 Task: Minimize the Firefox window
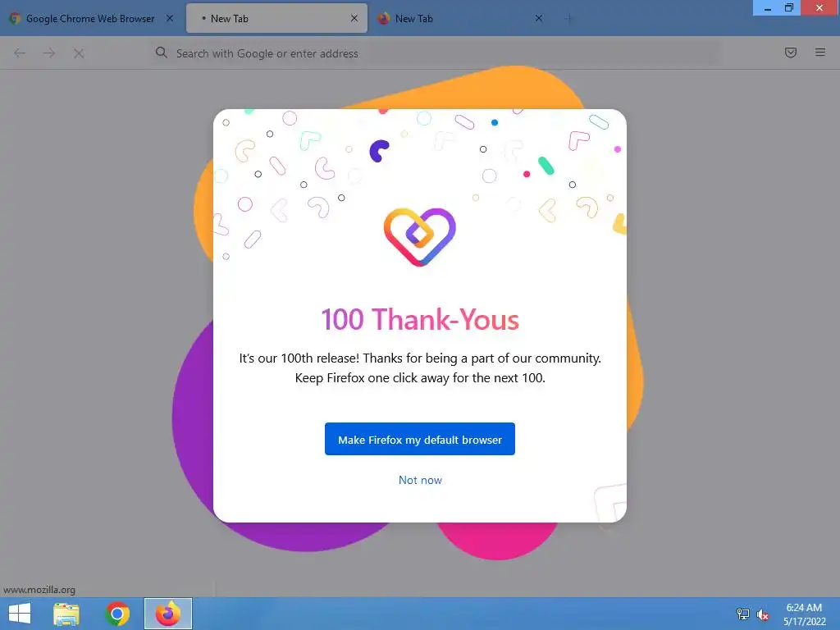(x=768, y=7)
